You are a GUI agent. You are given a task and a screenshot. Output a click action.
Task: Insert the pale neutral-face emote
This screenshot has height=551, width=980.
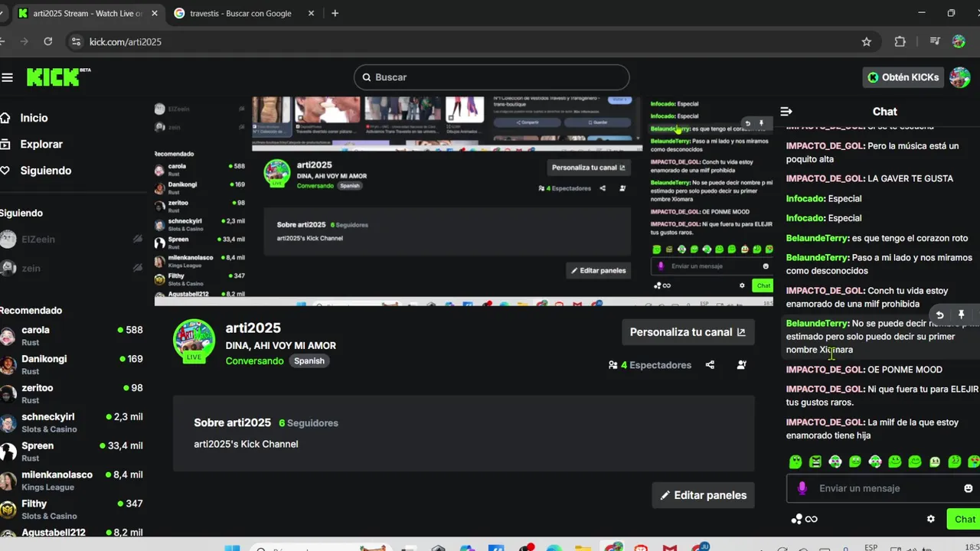[x=935, y=461]
